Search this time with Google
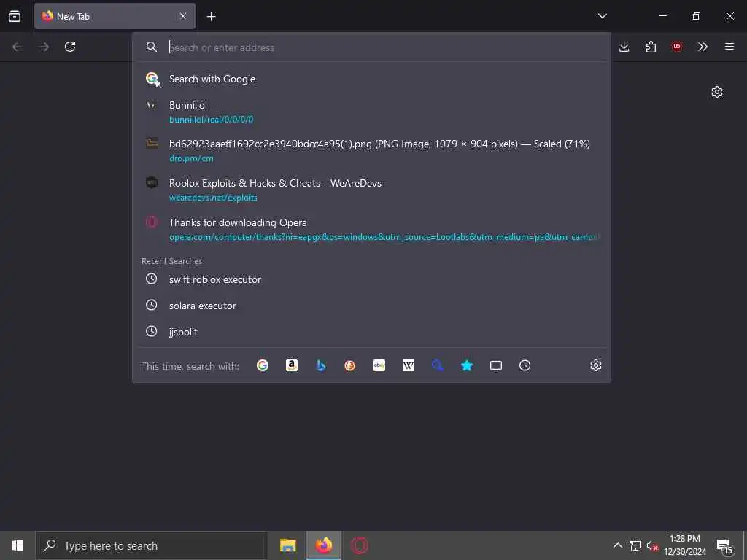 click(263, 365)
